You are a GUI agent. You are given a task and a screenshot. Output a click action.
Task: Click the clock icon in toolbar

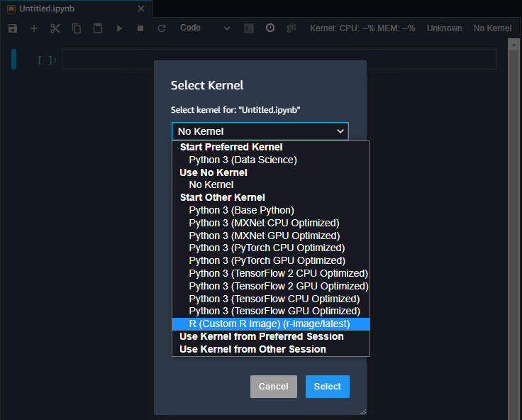pyautogui.click(x=270, y=28)
